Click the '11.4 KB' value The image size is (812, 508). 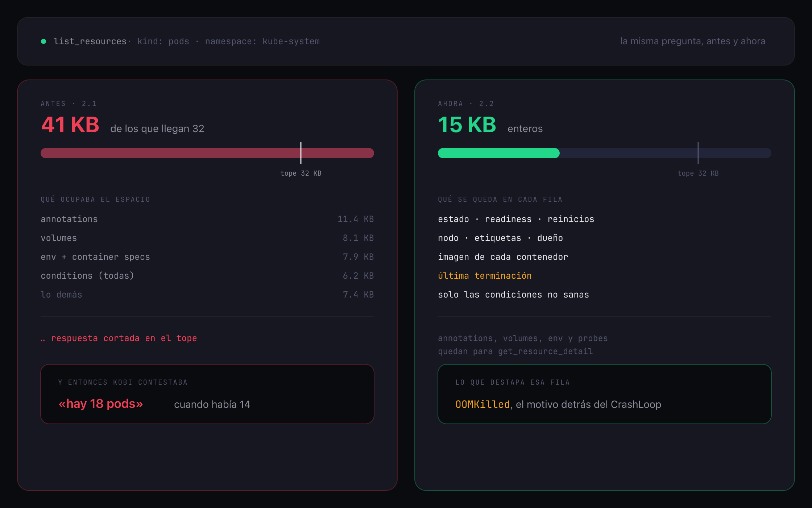coord(356,219)
